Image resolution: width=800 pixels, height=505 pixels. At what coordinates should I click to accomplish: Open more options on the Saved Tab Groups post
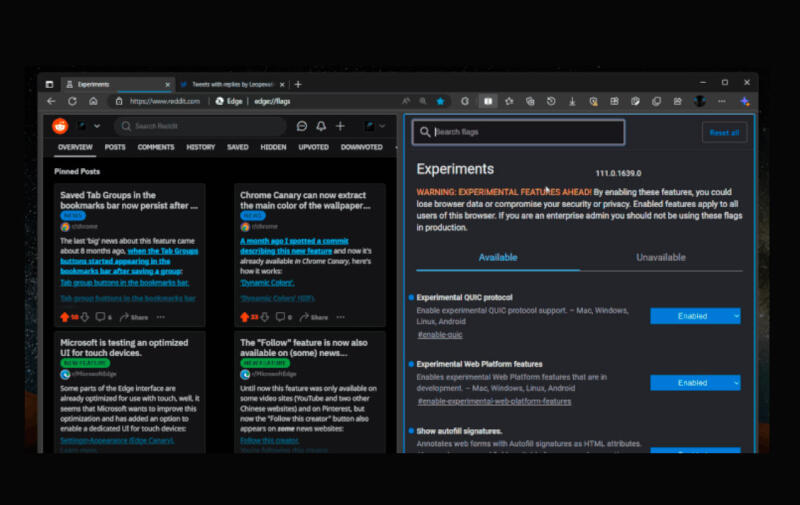pos(161,317)
